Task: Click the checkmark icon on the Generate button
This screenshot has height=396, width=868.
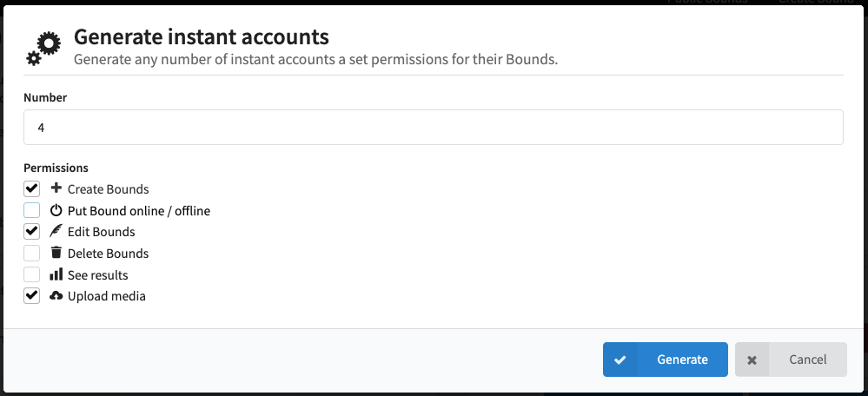Action: 620,360
